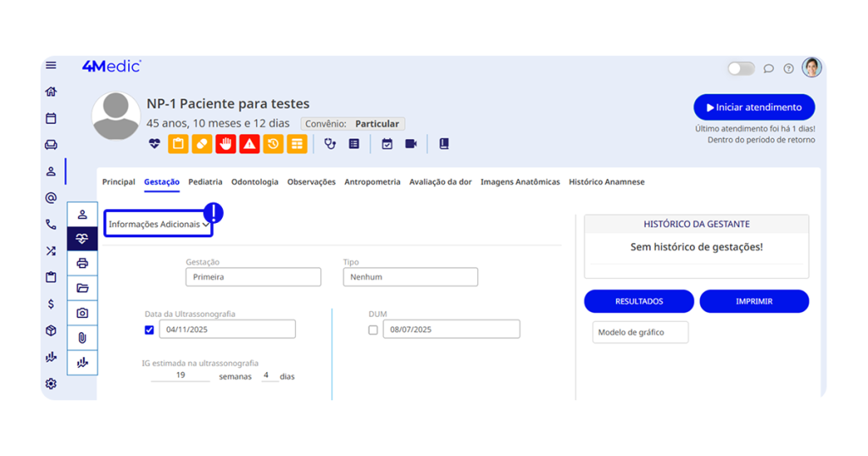The height and width of the screenshot is (456, 868).
Task: Open the paperclip attachments icon
Action: tap(82, 337)
